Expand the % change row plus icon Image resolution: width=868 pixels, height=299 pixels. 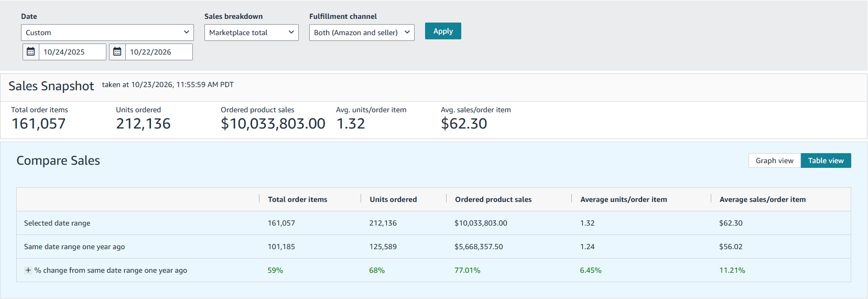point(28,270)
